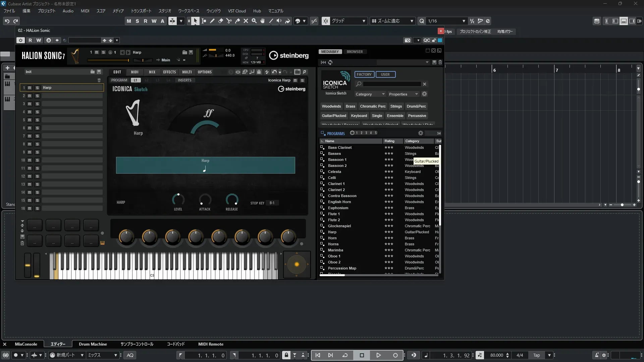Activate transport cycle loop button
This screenshot has height=362, width=644.
point(345,355)
